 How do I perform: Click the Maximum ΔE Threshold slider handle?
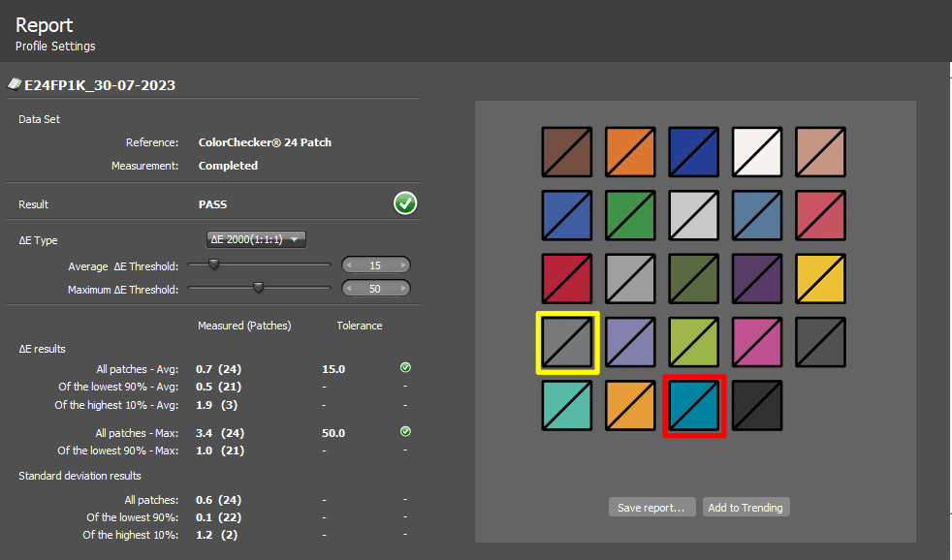click(258, 287)
